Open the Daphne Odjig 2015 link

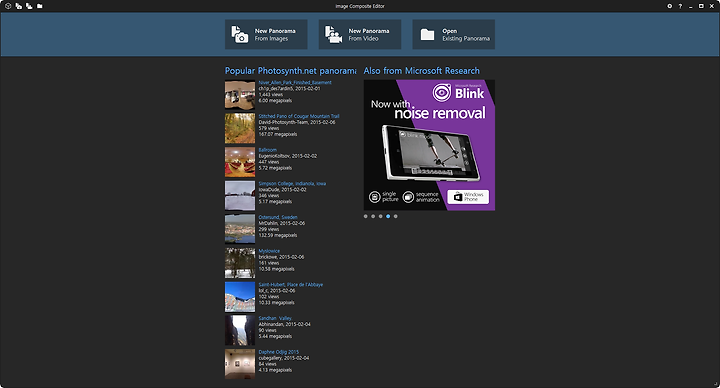pos(278,352)
